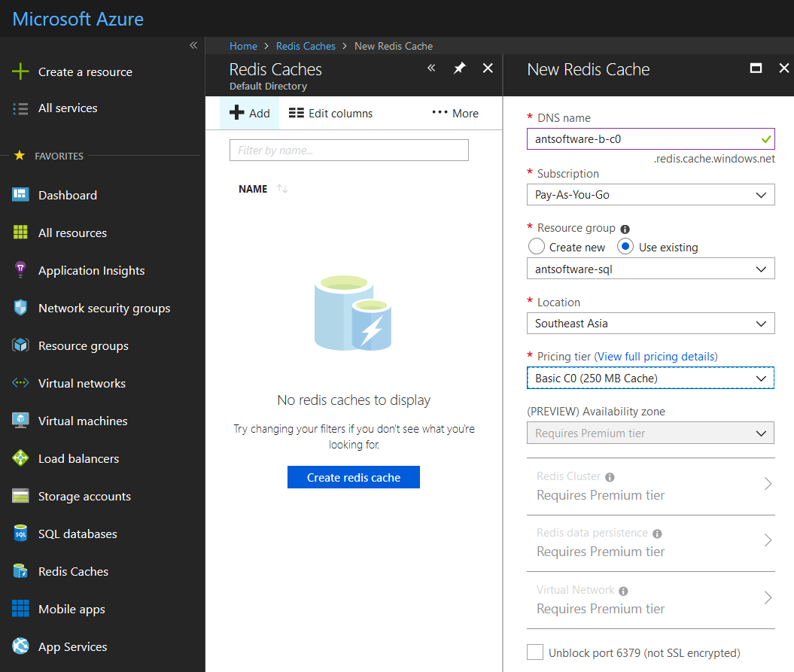Open the Location Southeast Asia dropdown
The image size is (794, 672).
tap(651, 323)
